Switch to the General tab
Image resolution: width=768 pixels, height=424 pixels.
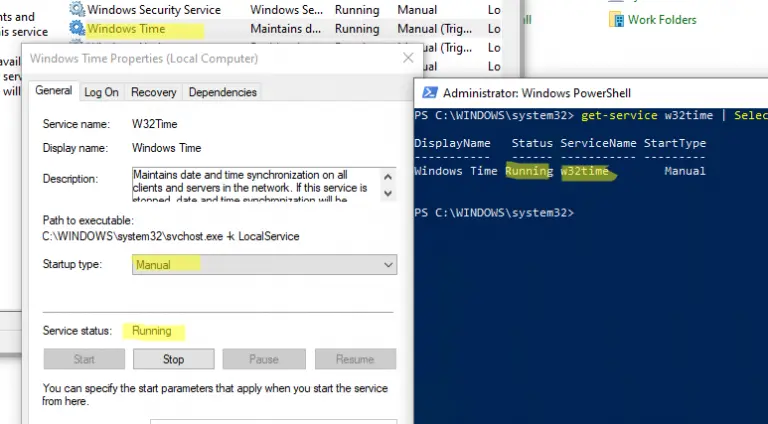[x=53, y=91]
